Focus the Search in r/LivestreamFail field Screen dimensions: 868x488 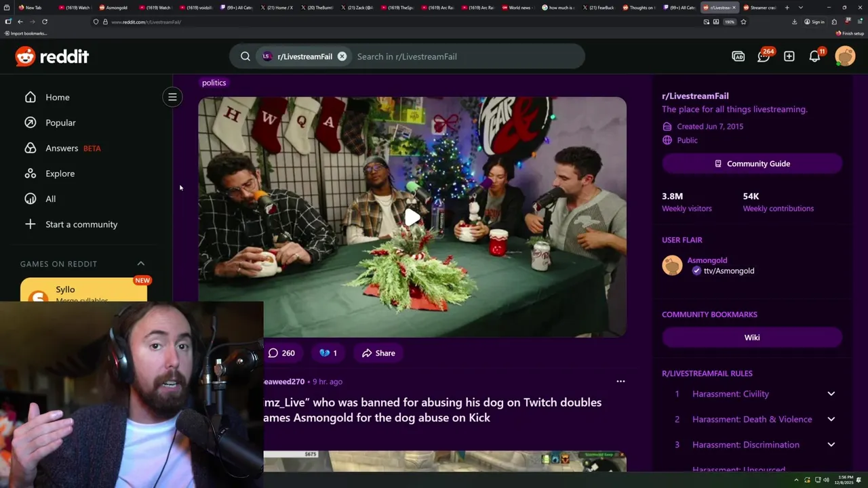pyautogui.click(x=467, y=56)
